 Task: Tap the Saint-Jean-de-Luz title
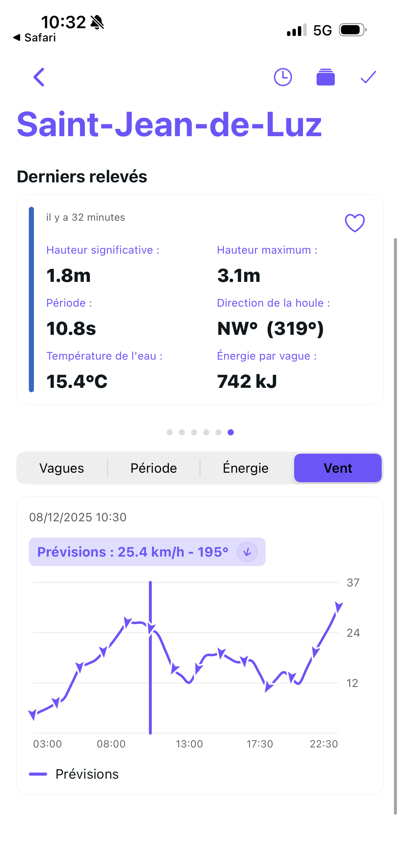169,125
